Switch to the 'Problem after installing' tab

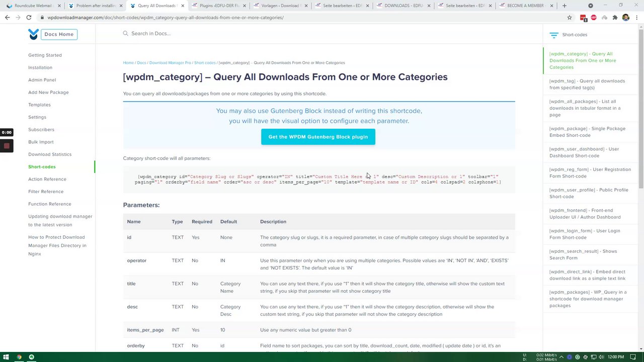coord(96,6)
